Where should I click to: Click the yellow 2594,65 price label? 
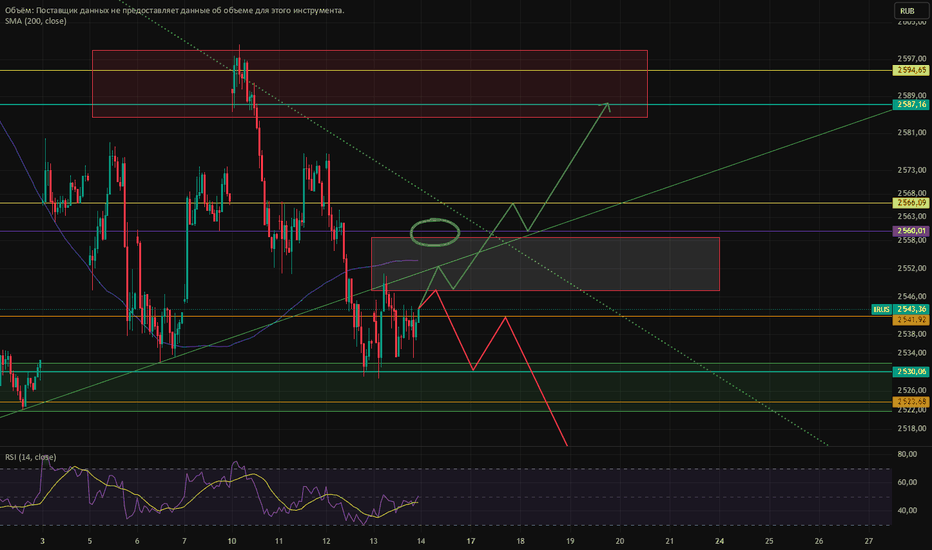909,71
